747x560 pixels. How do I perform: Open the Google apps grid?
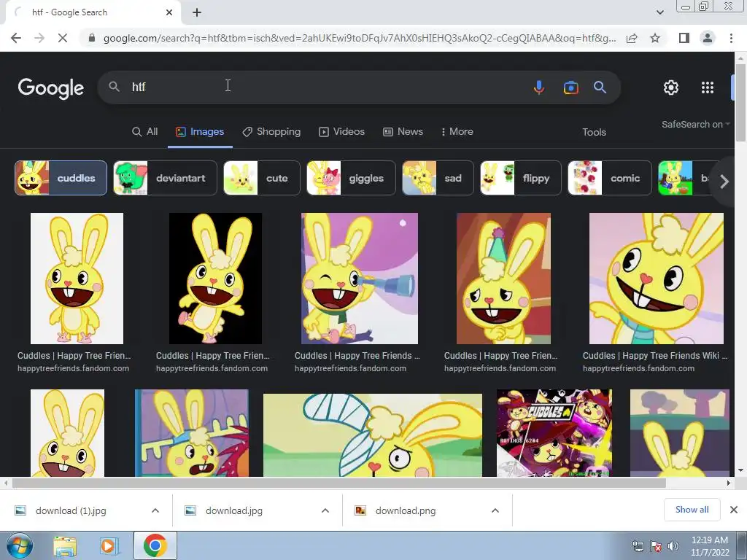(708, 87)
